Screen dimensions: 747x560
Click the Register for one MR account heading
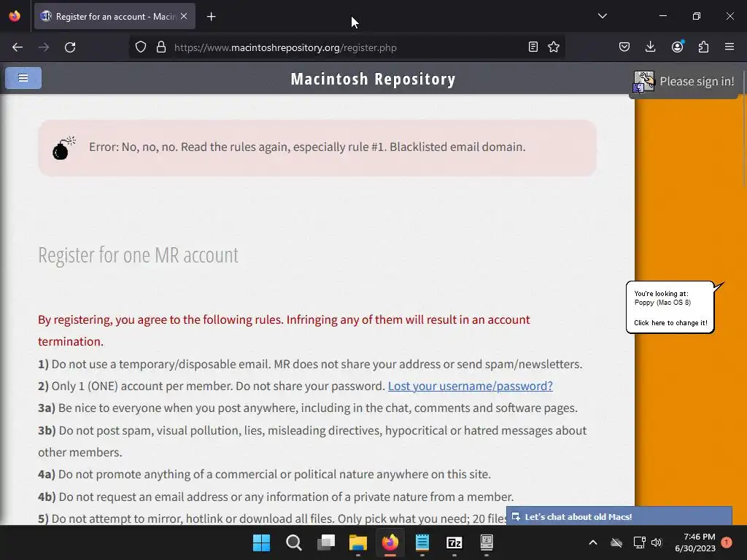(x=138, y=256)
